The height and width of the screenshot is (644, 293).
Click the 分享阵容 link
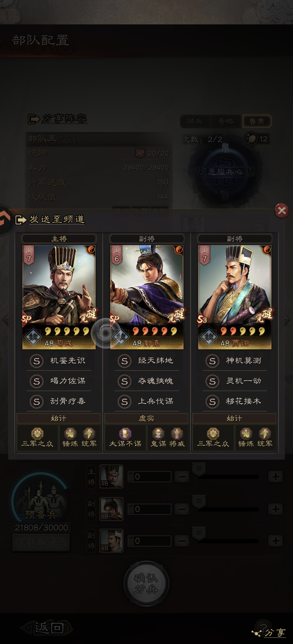tap(64, 119)
